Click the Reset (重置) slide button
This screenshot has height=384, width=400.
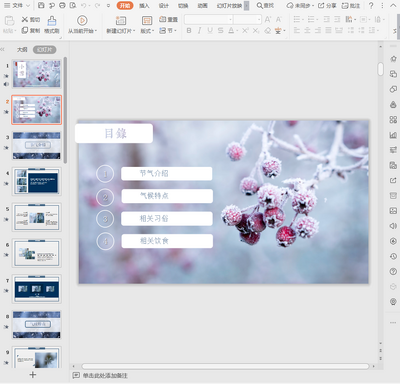[168, 20]
